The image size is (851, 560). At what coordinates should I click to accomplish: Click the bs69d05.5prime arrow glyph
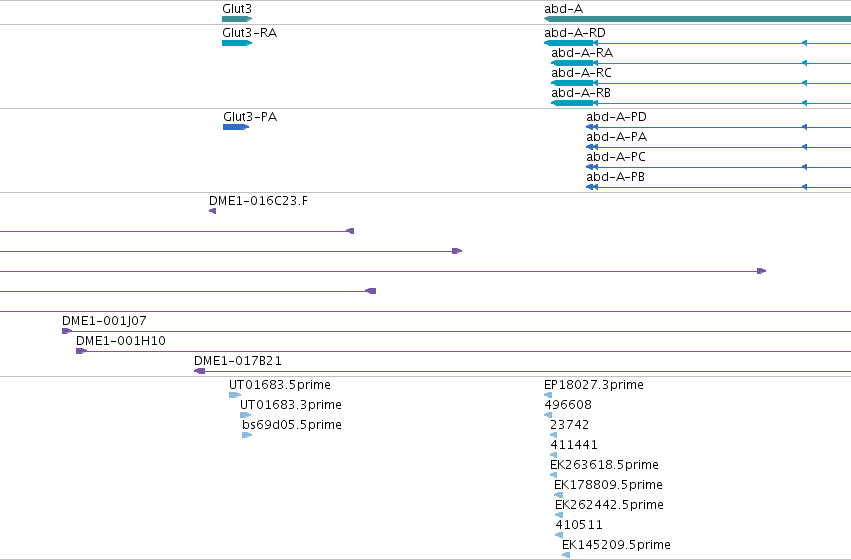click(x=247, y=435)
